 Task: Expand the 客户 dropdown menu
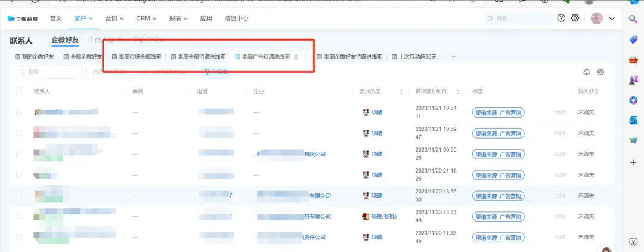pyautogui.click(x=83, y=19)
